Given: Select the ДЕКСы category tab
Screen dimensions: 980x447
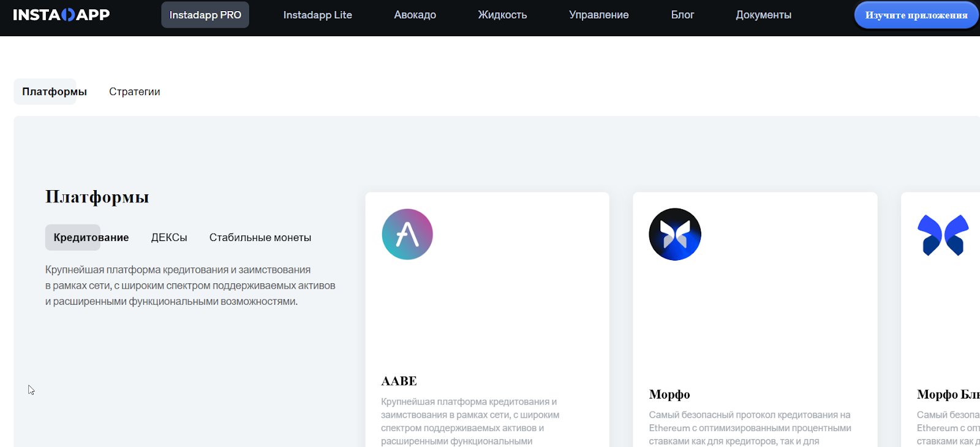Looking at the screenshot, I should click(x=169, y=238).
